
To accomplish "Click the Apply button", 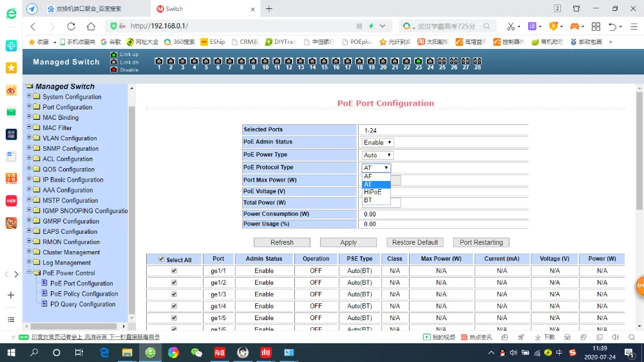I will (348, 243).
